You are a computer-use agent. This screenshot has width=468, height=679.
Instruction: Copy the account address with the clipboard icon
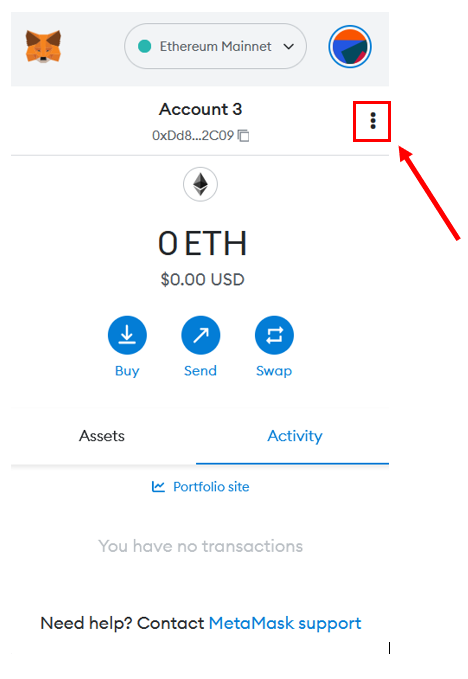pos(244,136)
